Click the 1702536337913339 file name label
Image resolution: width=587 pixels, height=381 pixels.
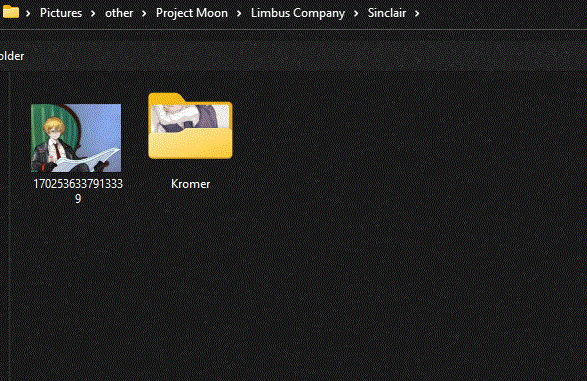[x=78, y=191]
